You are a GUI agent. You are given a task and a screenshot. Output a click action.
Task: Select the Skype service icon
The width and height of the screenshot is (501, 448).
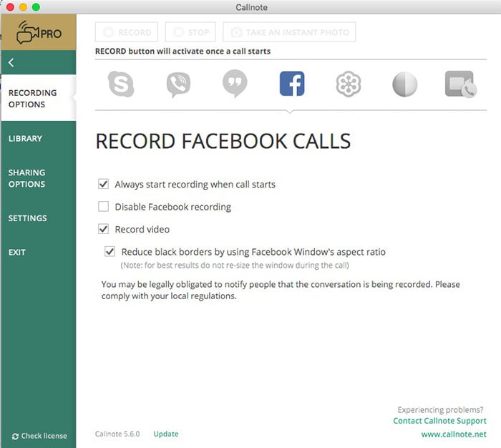(121, 84)
